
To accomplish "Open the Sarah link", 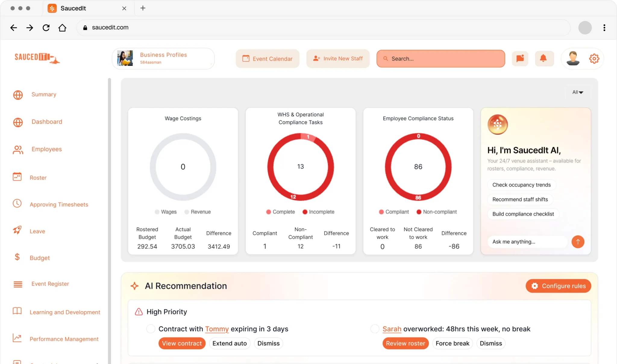I will pos(392,329).
